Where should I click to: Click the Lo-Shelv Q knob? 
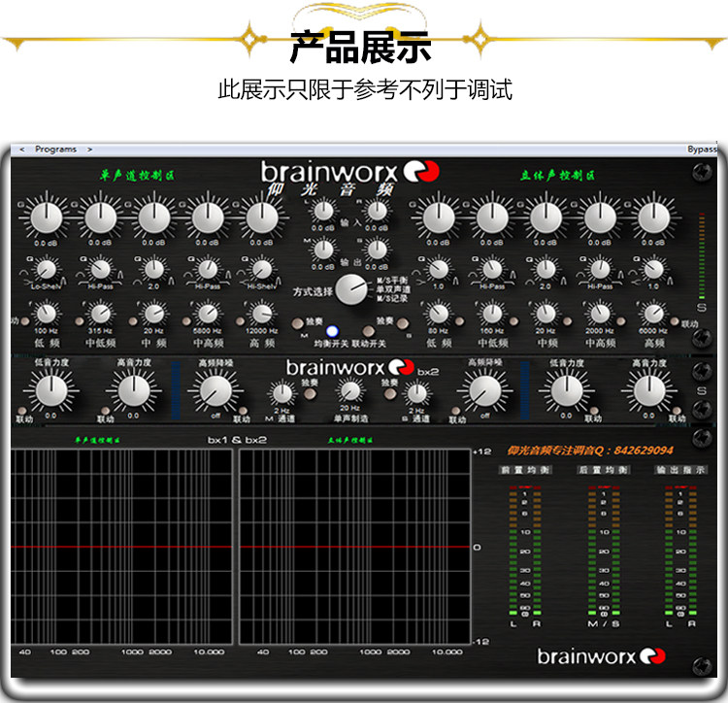click(47, 270)
